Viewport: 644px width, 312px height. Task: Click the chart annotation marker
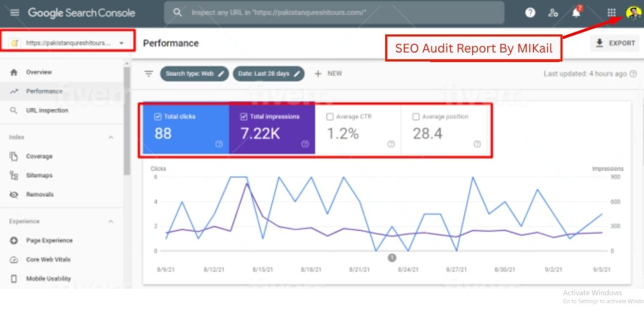[x=392, y=258]
